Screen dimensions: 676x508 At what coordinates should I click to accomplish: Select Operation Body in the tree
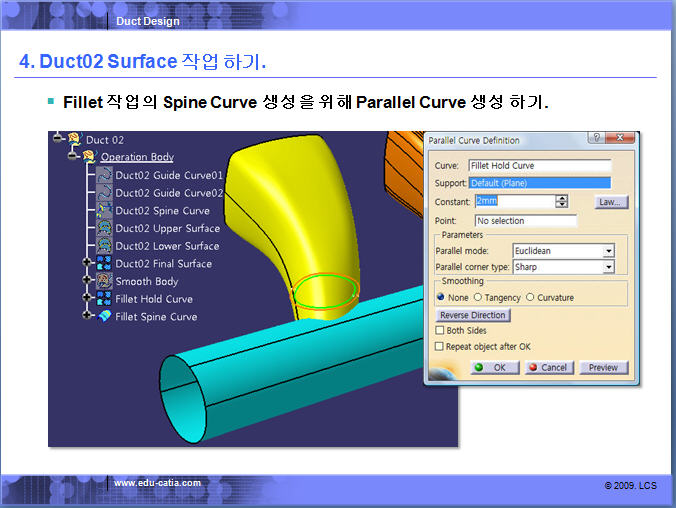(x=137, y=157)
